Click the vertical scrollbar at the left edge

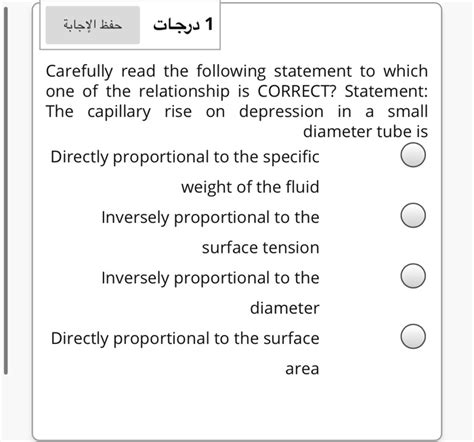click(6, 190)
